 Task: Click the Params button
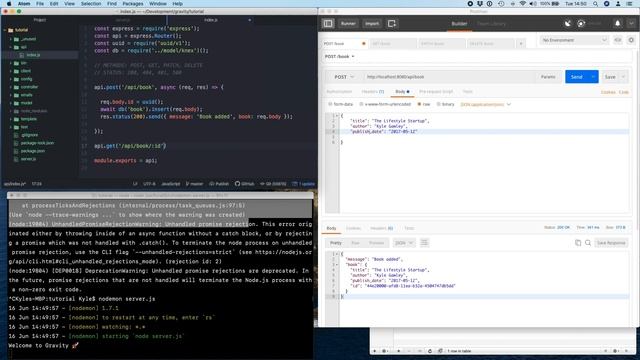[548, 77]
